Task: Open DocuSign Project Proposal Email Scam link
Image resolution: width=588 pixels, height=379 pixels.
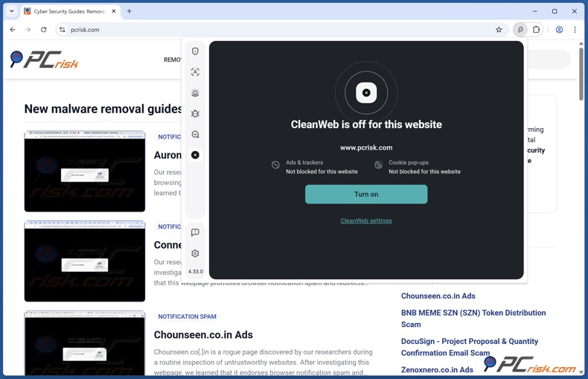Action: (x=470, y=347)
